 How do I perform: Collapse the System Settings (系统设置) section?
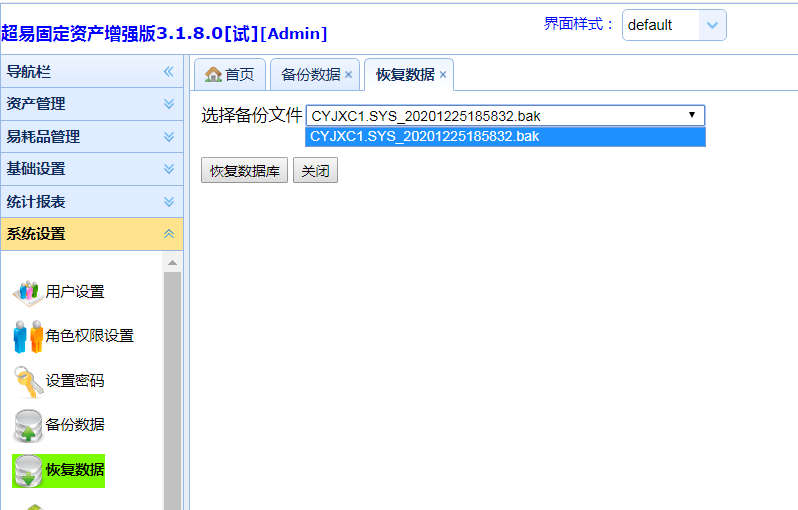(169, 234)
